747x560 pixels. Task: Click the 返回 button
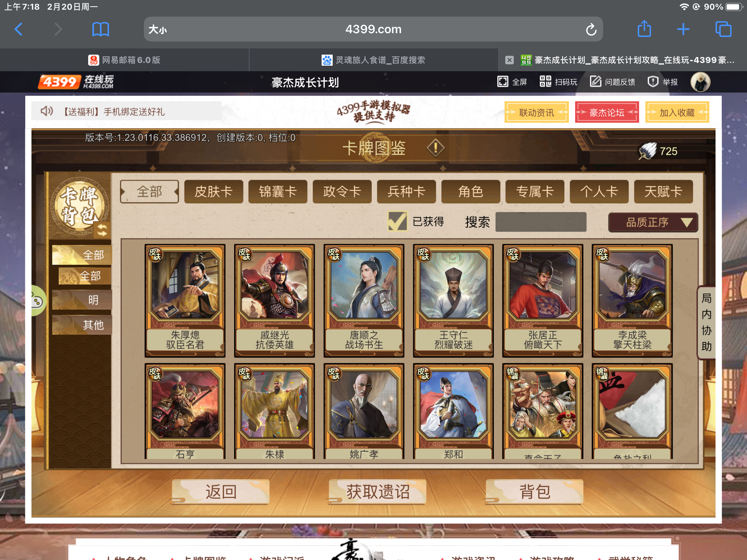[x=221, y=491]
